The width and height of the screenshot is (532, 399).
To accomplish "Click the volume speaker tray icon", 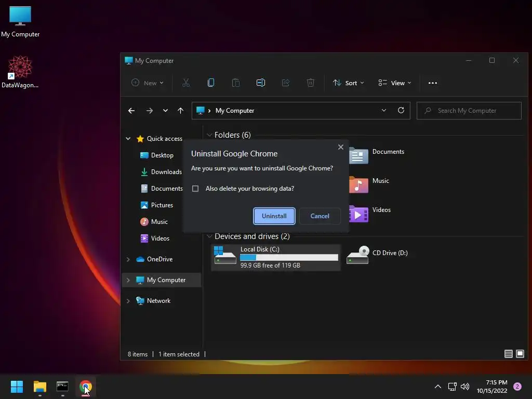I will 465,387.
